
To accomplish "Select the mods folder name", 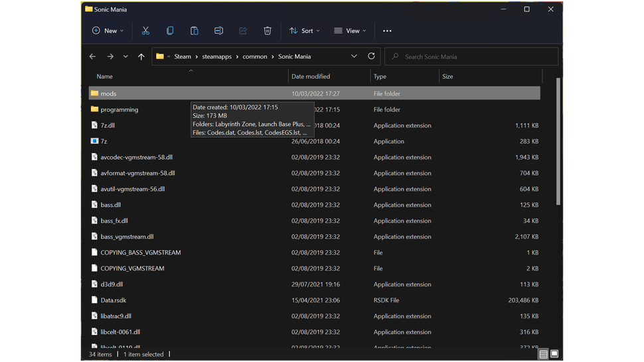I will pyautogui.click(x=108, y=93).
